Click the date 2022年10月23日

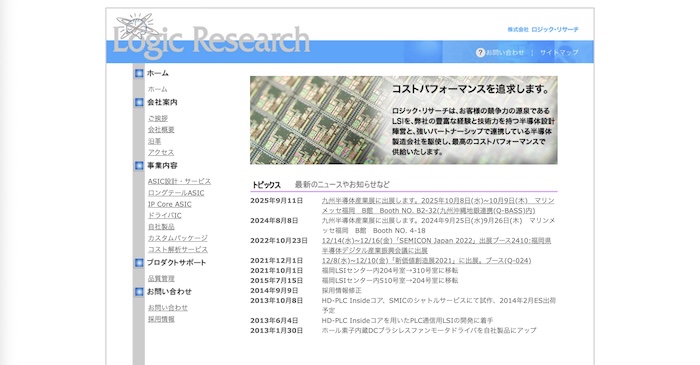(x=279, y=241)
